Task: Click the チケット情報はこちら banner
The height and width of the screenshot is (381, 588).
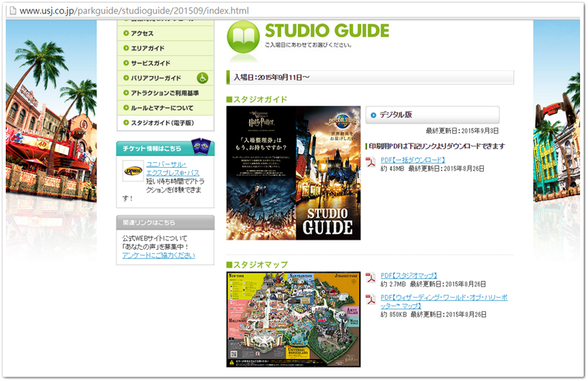Action: pyautogui.click(x=165, y=148)
